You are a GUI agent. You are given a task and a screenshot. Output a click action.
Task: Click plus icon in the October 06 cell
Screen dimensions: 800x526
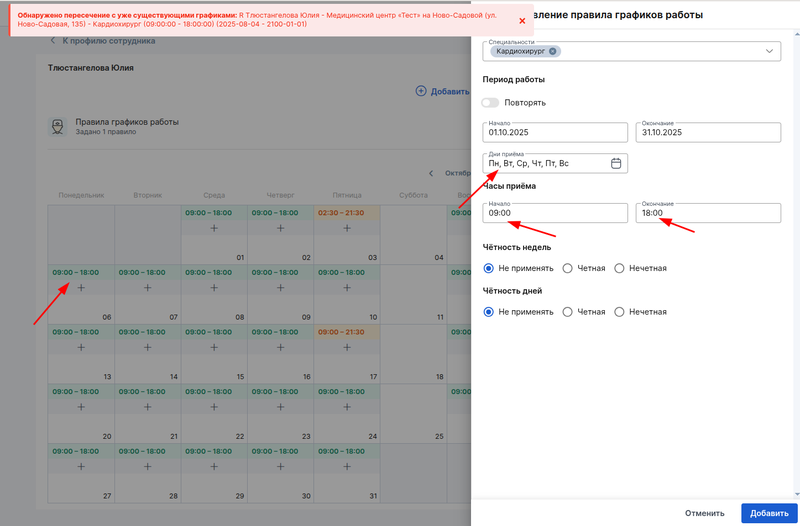click(x=81, y=288)
